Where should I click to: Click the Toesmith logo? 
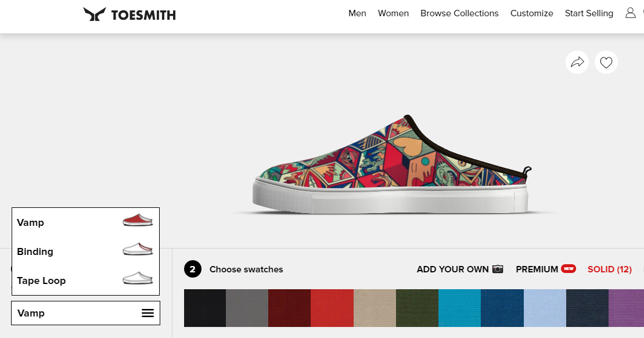[x=129, y=15]
